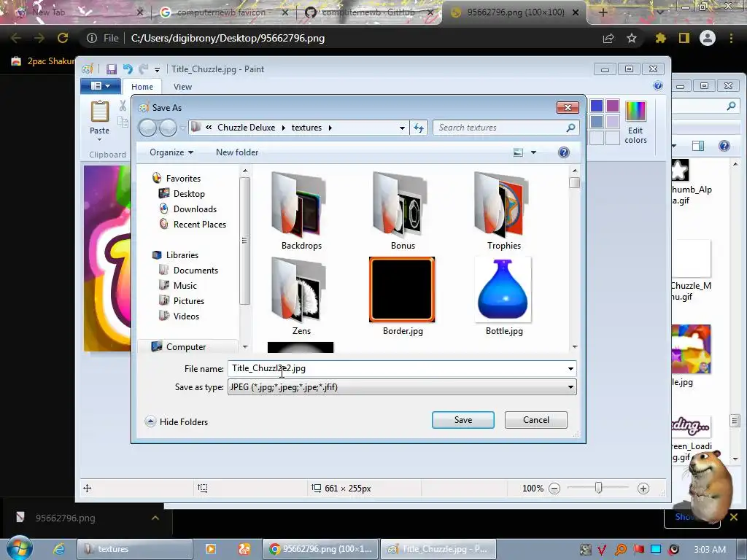This screenshot has height=560, width=747.
Task: Open Internet Explorer from taskbar
Action: (x=59, y=549)
